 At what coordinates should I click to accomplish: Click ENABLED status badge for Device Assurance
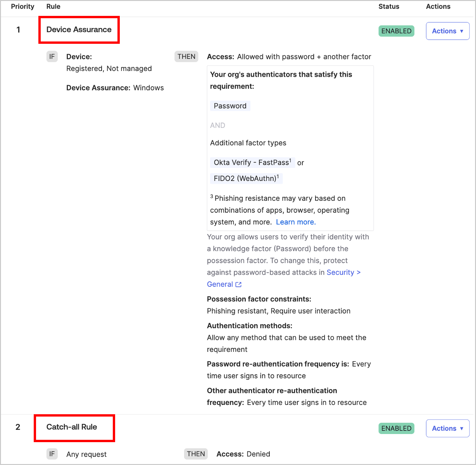click(396, 31)
